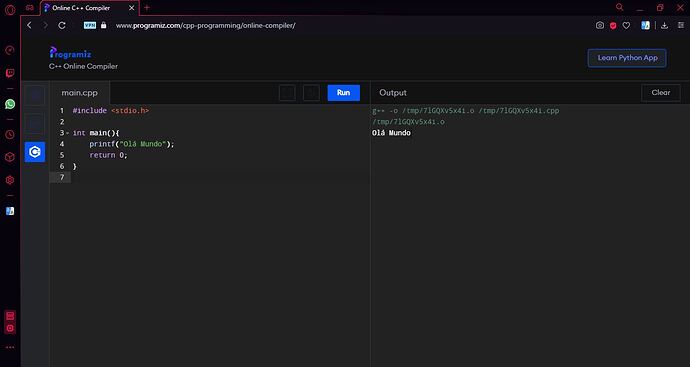The height and width of the screenshot is (367, 690).
Task: Reload the current page
Action: [62, 26]
